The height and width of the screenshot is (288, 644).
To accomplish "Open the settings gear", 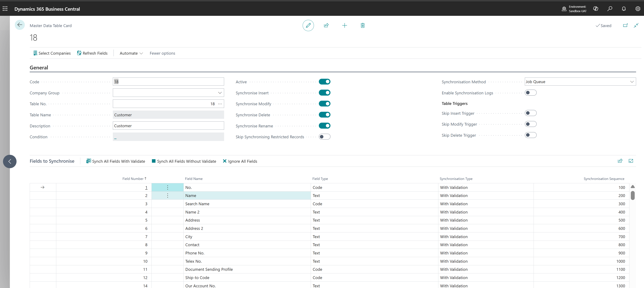I will (638, 9).
